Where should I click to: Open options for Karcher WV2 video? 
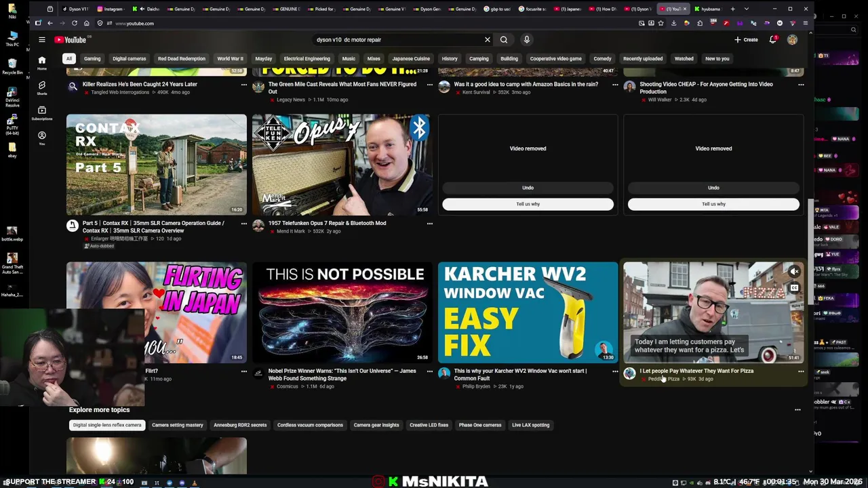pos(615,371)
